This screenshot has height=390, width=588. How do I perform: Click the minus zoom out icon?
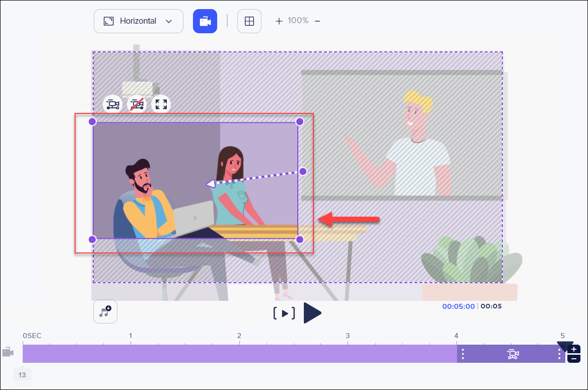pyautogui.click(x=317, y=21)
